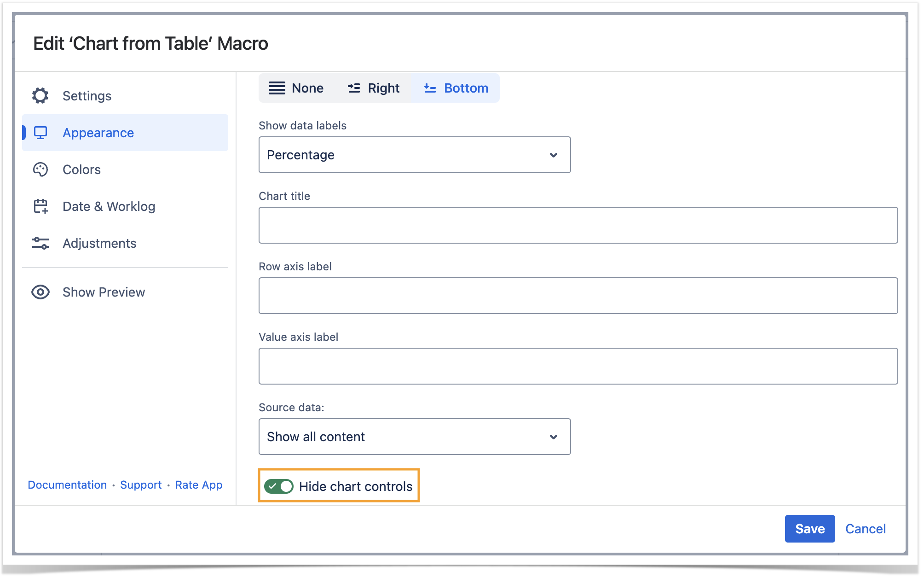The height and width of the screenshot is (578, 924).
Task: Switch to Adjustments section
Action: pyautogui.click(x=99, y=243)
